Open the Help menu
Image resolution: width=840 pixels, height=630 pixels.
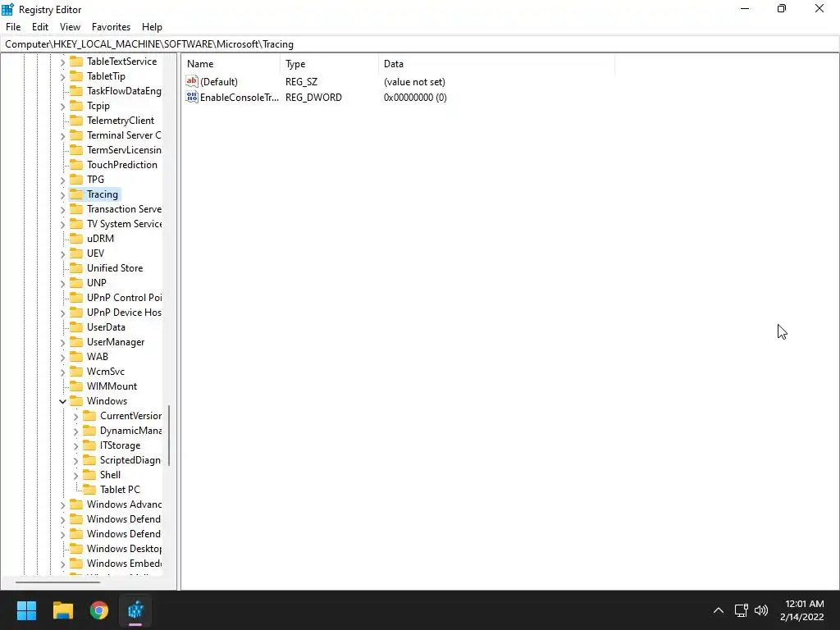(x=152, y=27)
